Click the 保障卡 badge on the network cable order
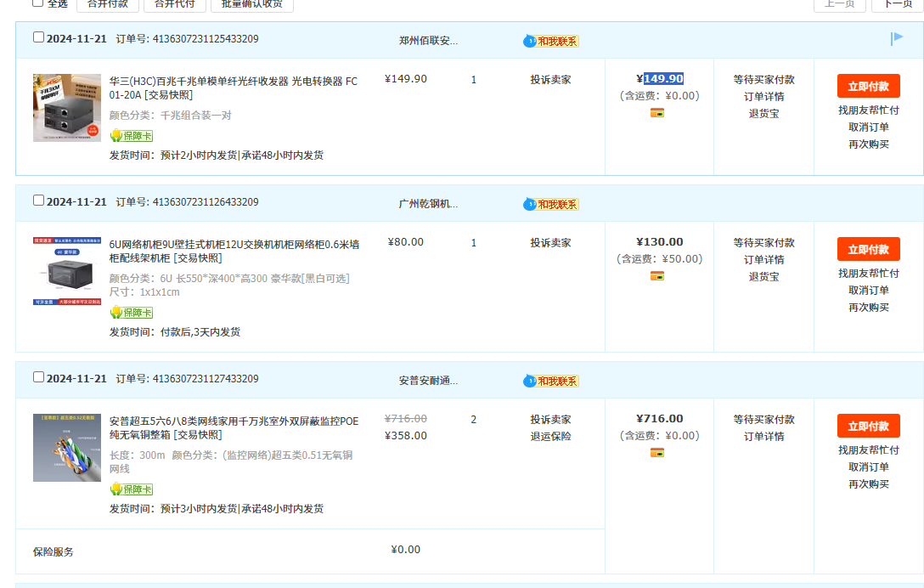924x588 pixels. pos(132,489)
